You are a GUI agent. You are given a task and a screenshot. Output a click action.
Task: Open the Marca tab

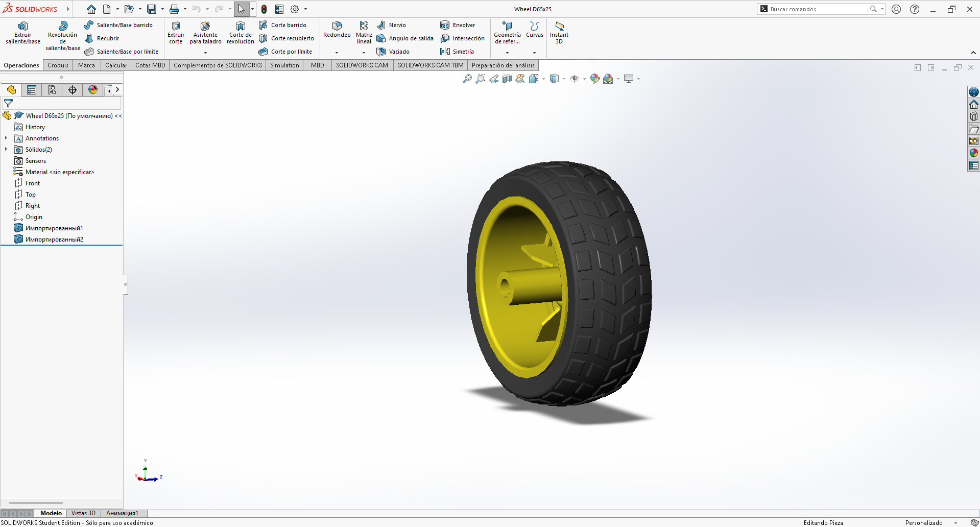tap(86, 65)
